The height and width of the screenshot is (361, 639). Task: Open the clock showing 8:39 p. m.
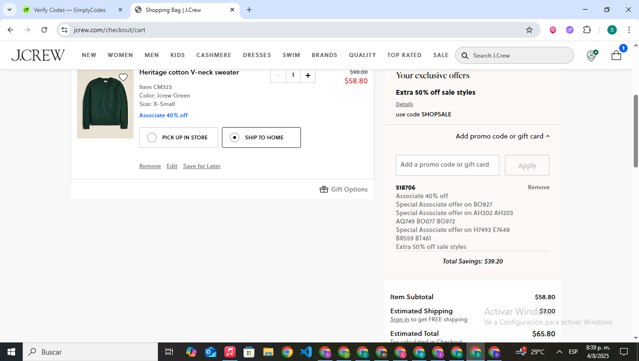[597, 352]
